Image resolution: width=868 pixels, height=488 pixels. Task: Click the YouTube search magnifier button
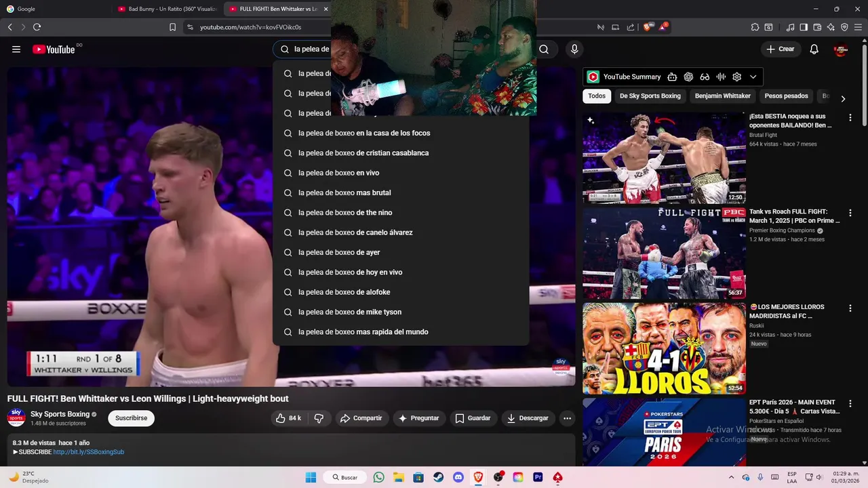tap(544, 49)
